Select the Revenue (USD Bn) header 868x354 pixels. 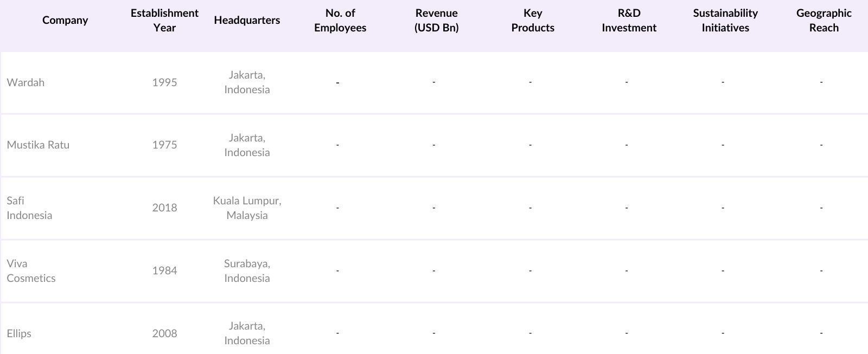[436, 21]
